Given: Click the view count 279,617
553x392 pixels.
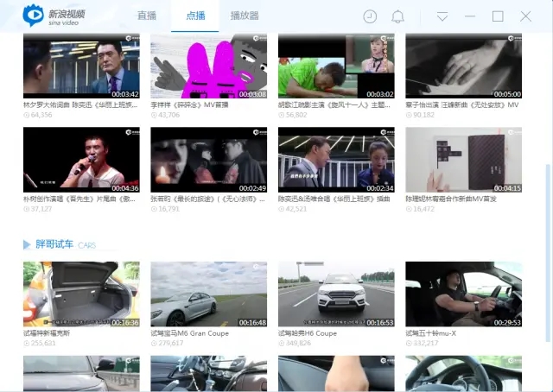Looking at the screenshot, I should click(x=167, y=343).
